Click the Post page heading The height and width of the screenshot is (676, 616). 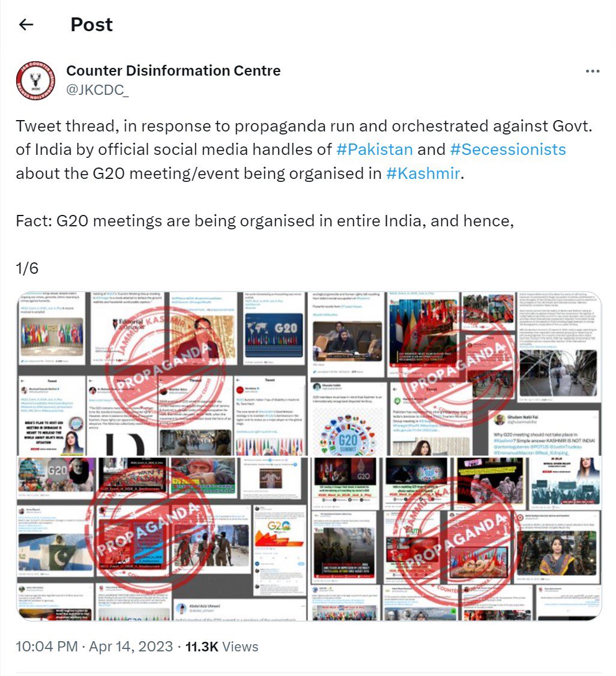tap(91, 25)
